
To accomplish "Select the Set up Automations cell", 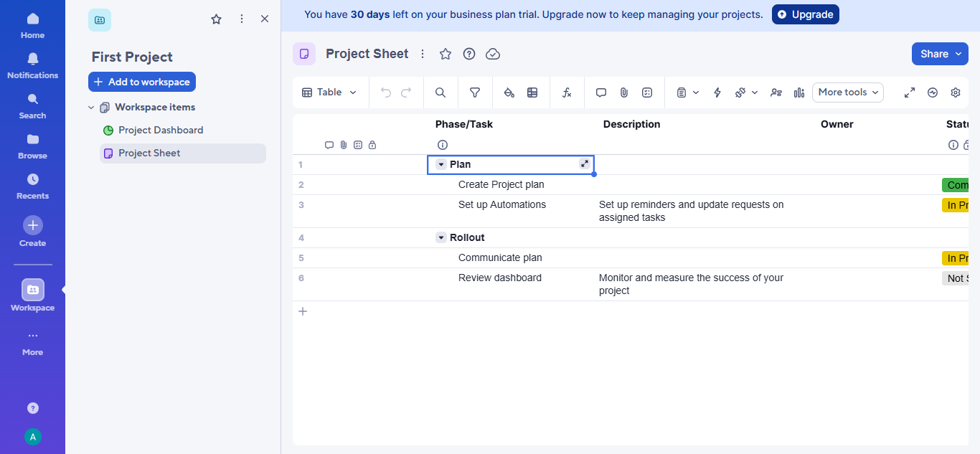I will [512, 212].
